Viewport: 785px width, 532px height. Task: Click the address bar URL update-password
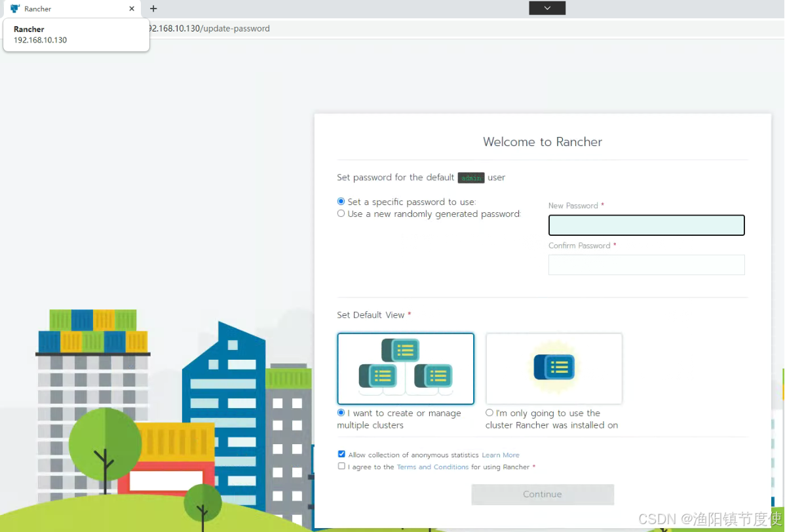tap(209, 29)
